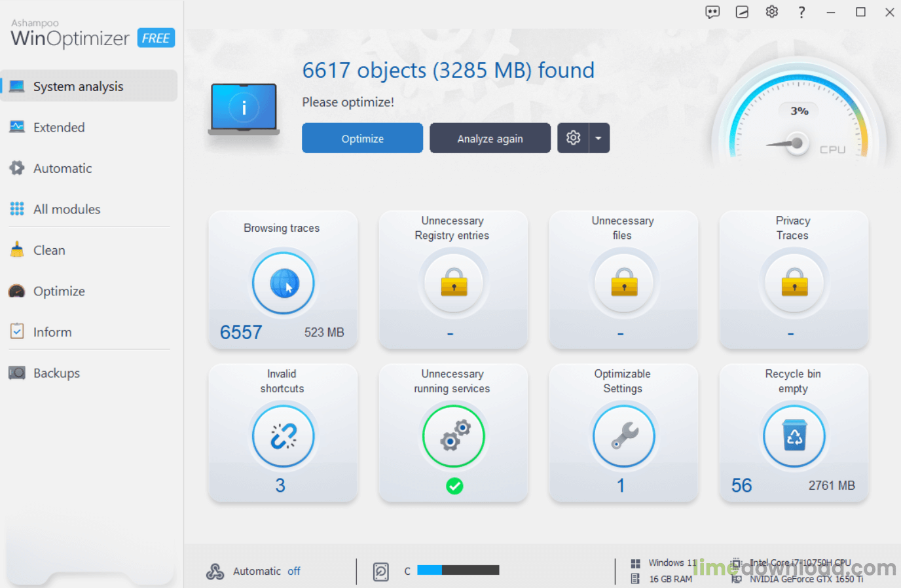The image size is (901, 588).
Task: Click the C drive usage bar
Action: 458,570
